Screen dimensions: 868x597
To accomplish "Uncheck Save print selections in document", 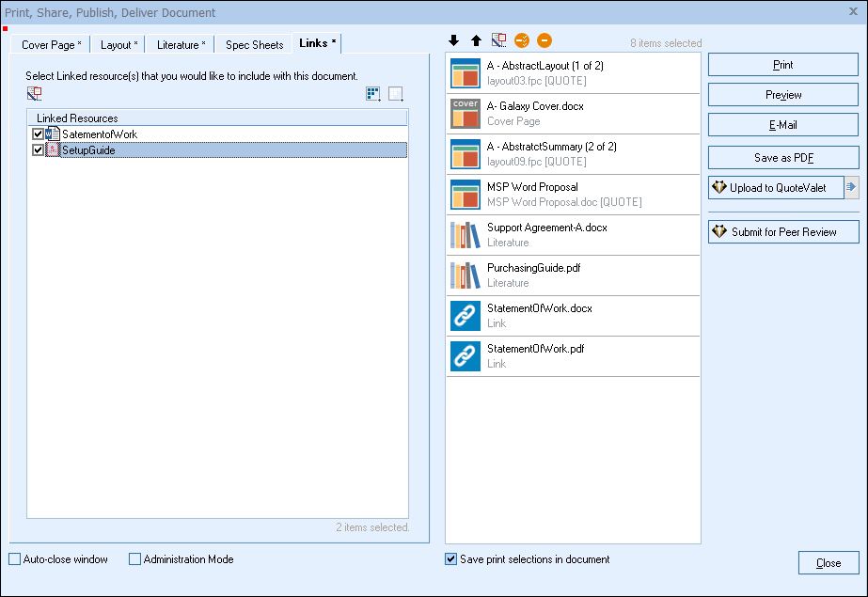I will pyautogui.click(x=451, y=559).
